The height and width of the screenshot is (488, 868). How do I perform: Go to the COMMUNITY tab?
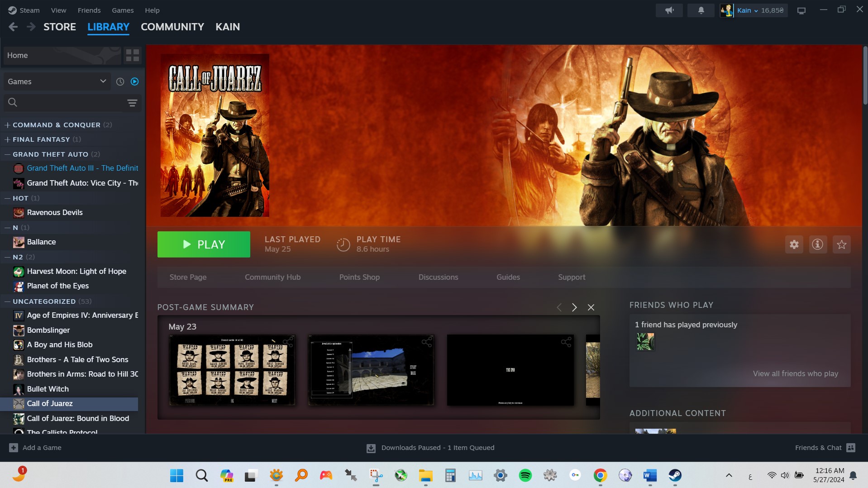pyautogui.click(x=172, y=27)
